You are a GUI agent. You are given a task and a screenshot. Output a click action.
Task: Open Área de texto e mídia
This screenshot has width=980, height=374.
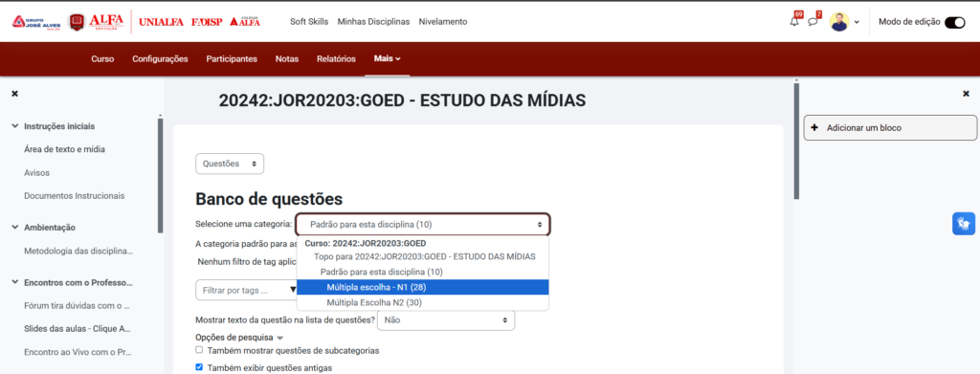click(64, 149)
